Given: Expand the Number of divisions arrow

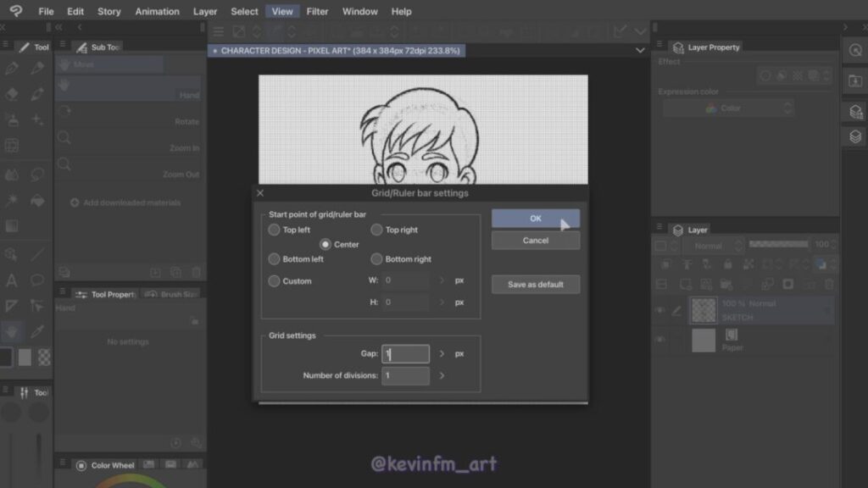Looking at the screenshot, I should coord(442,375).
